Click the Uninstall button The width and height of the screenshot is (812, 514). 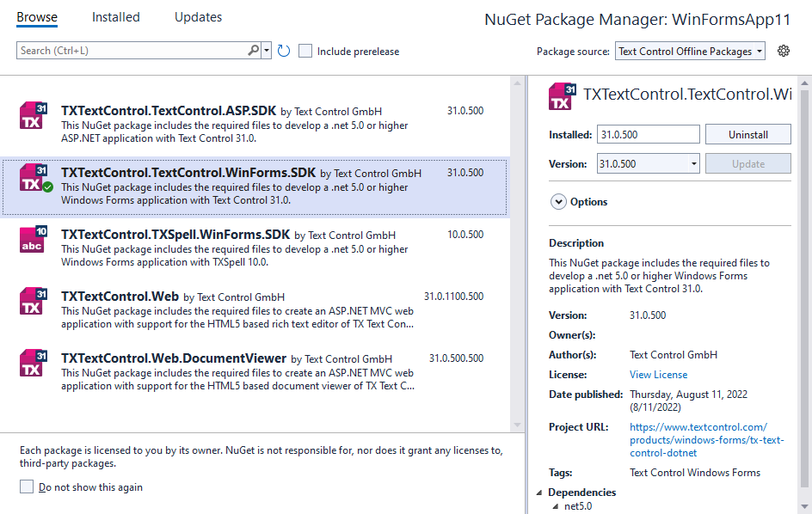747,134
